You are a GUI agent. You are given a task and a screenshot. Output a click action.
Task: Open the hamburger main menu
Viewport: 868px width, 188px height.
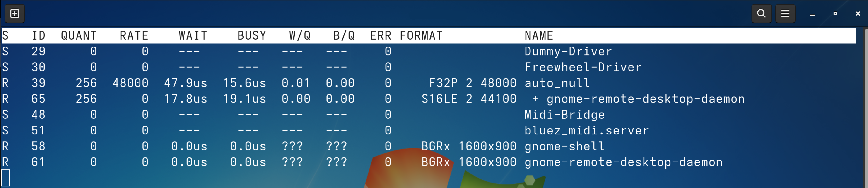tap(785, 14)
